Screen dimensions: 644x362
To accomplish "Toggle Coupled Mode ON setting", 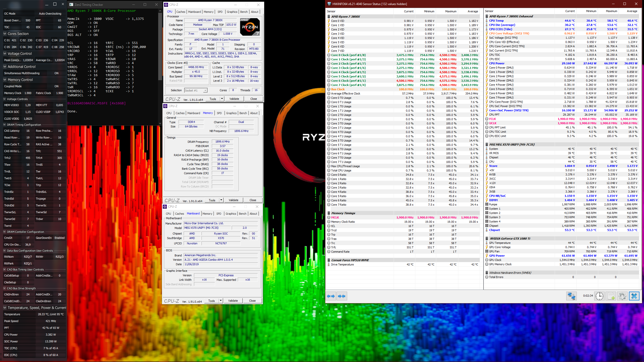I will coord(56,86).
